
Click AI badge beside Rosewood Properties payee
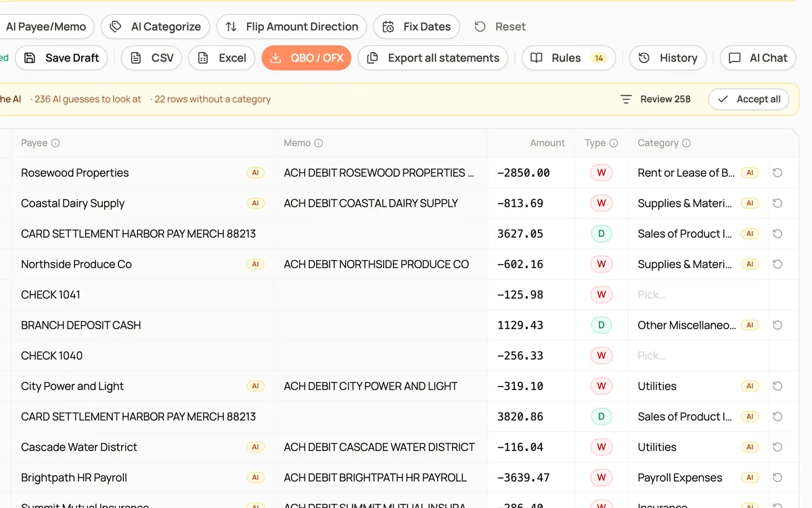coord(255,173)
